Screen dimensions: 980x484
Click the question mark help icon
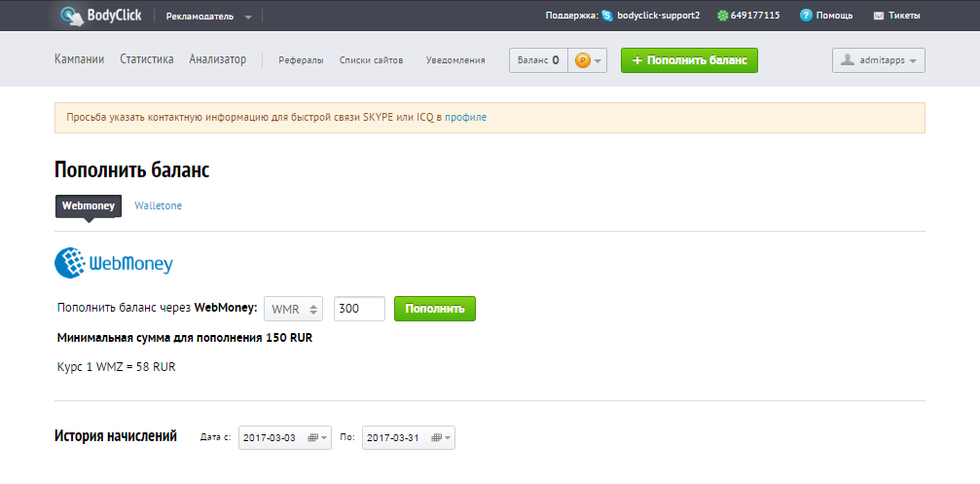(806, 16)
